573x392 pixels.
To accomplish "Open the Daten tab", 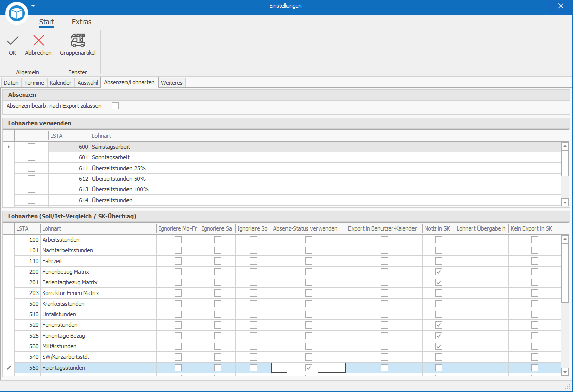I will (x=11, y=83).
